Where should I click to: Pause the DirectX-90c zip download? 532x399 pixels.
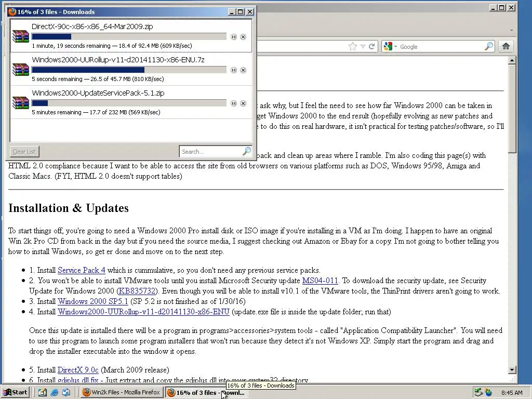pyautogui.click(x=233, y=37)
